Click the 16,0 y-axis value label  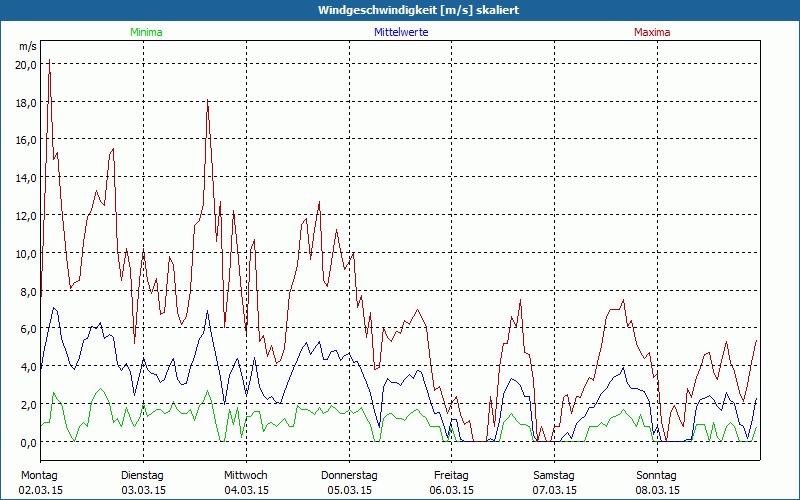pos(26,140)
